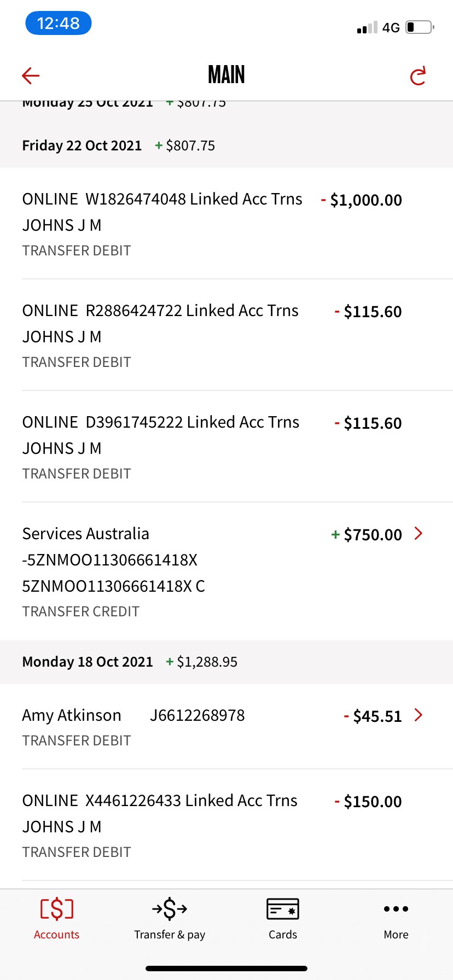Open the Accounts tab icon
The width and height of the screenshot is (453, 980).
[56, 909]
